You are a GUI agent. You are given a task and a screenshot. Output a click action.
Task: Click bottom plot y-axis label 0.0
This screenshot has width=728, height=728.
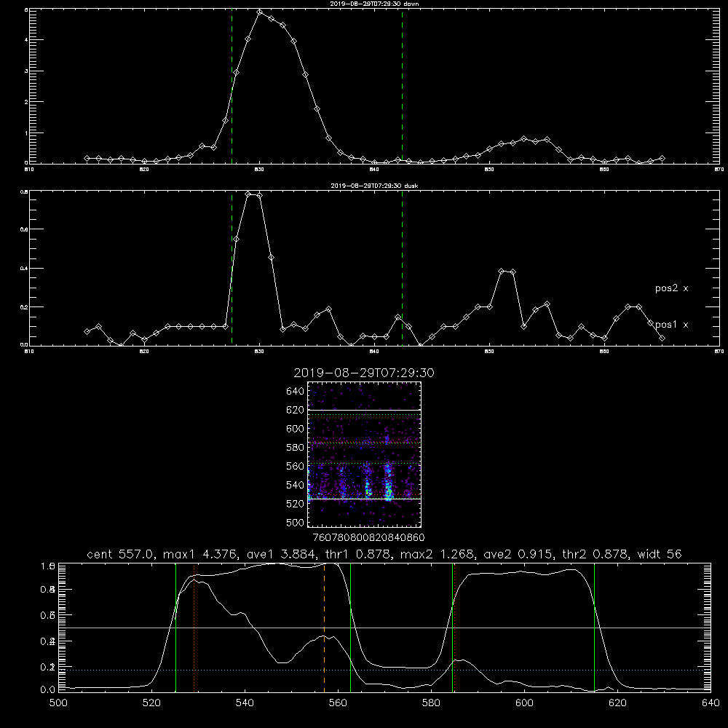click(x=48, y=690)
